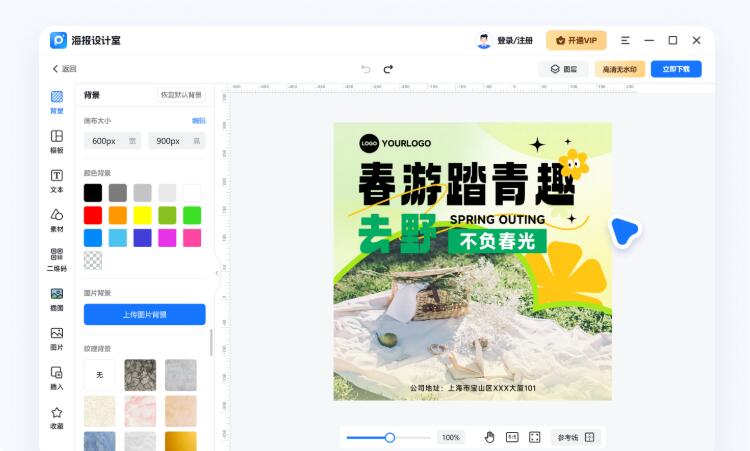Select the cream paper texture thumbnail
The image size is (750, 451).
99,411
